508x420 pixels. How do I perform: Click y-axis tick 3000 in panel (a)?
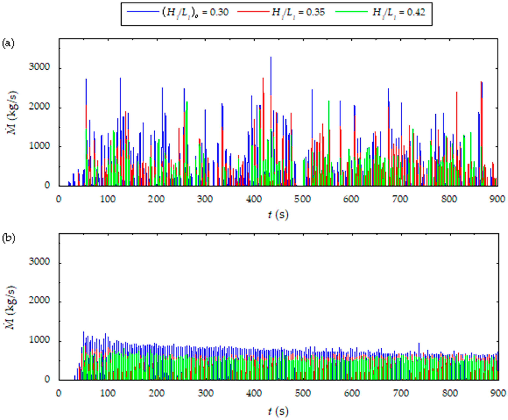(x=39, y=67)
